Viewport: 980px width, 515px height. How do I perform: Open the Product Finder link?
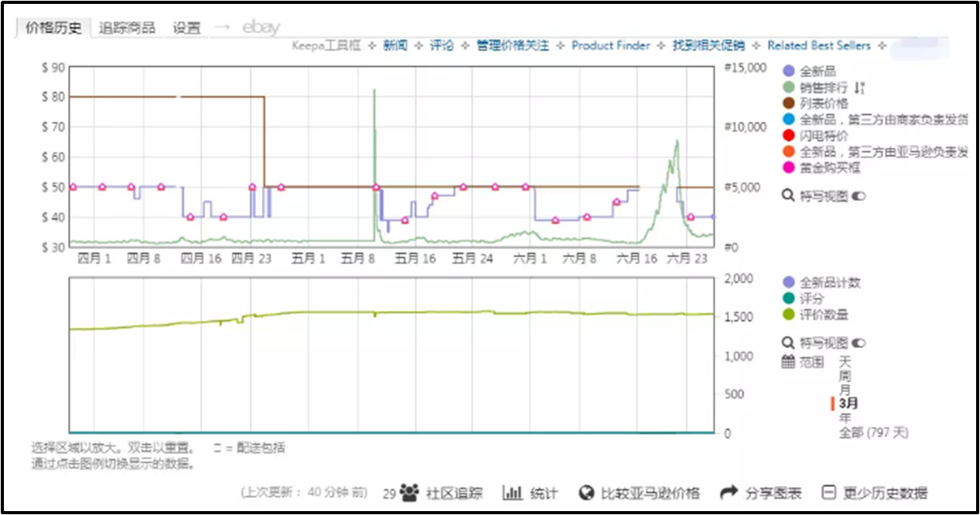(x=610, y=45)
